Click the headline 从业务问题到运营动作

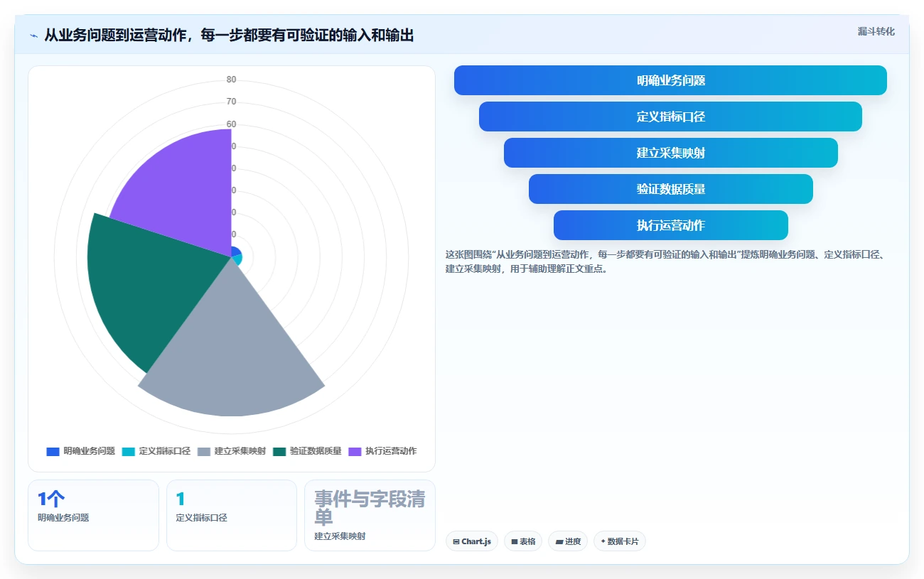point(229,35)
